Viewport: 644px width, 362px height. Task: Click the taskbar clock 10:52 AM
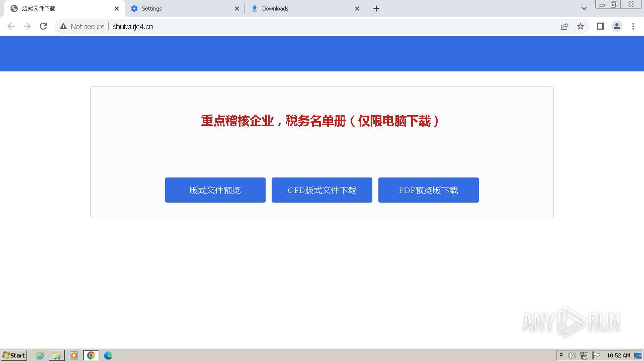coord(618,355)
